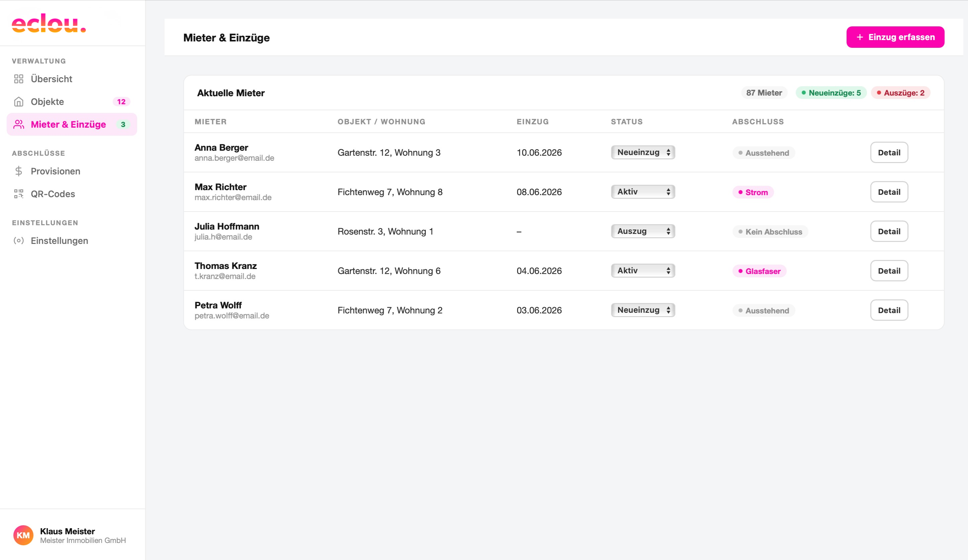Screen dimensions: 968x560
Task: Click the date 10.06.2026
Action: click(x=539, y=152)
